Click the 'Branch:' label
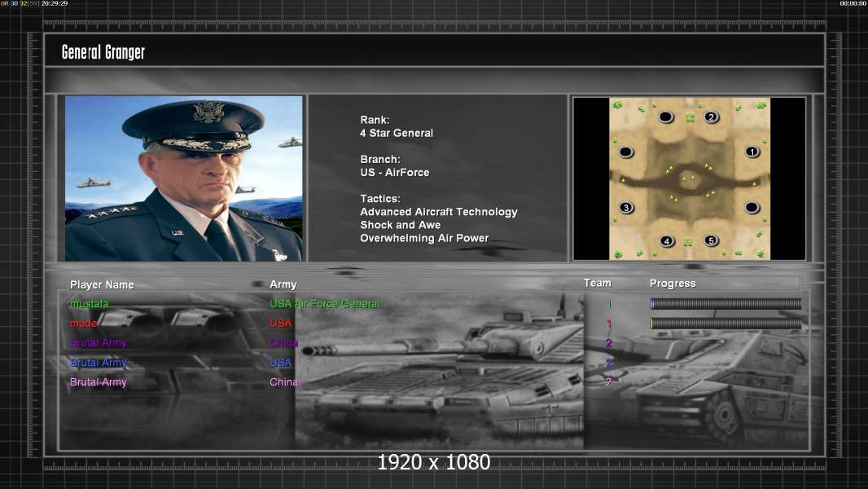868x489 pixels. point(380,159)
